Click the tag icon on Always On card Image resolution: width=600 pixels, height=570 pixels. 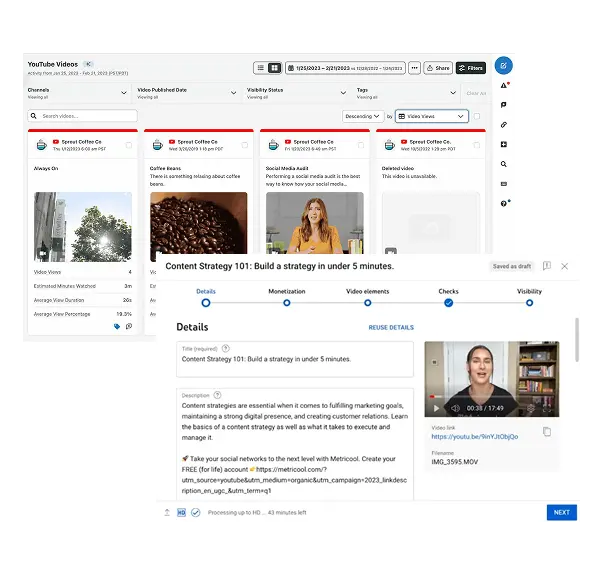[117, 326]
